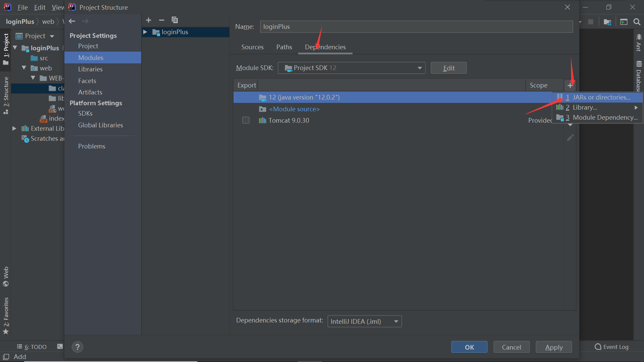Click the help question mark icon
This screenshot has height=362, width=644.
click(x=77, y=347)
